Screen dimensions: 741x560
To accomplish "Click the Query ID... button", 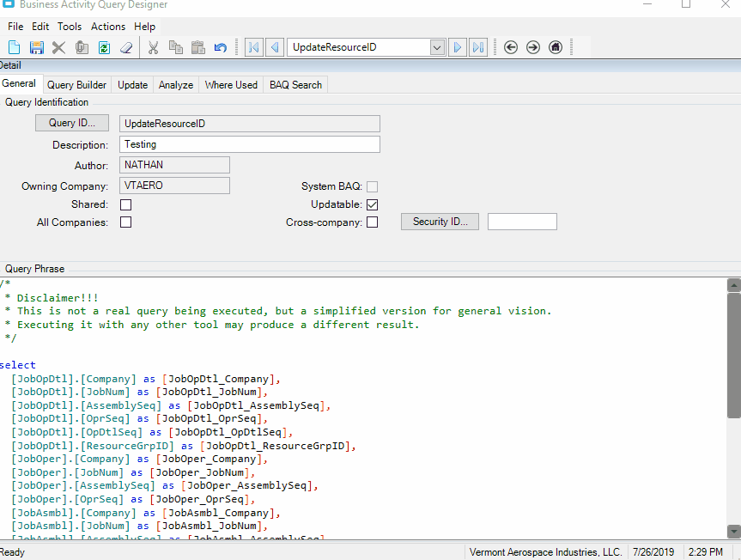I will 72,124.
